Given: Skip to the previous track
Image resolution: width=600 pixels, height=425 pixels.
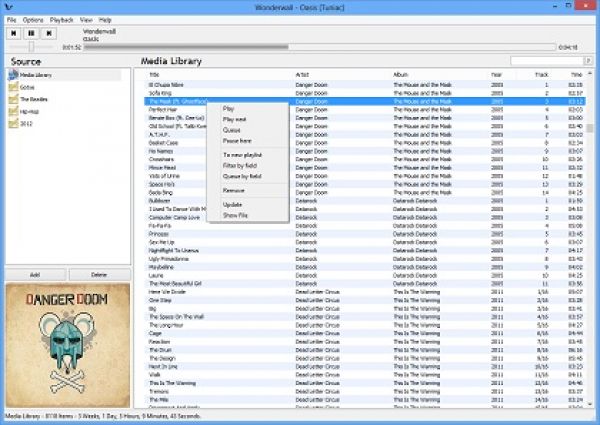Looking at the screenshot, I should pyautogui.click(x=14, y=33).
